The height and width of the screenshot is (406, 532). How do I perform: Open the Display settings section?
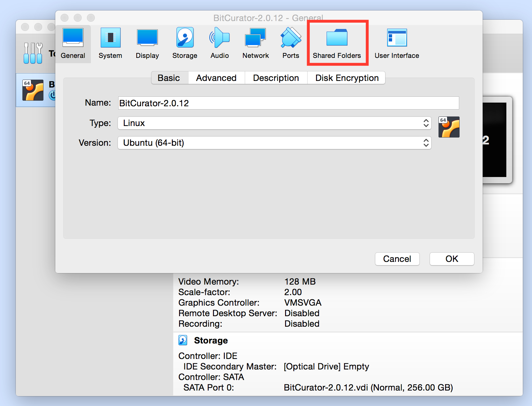click(x=147, y=44)
